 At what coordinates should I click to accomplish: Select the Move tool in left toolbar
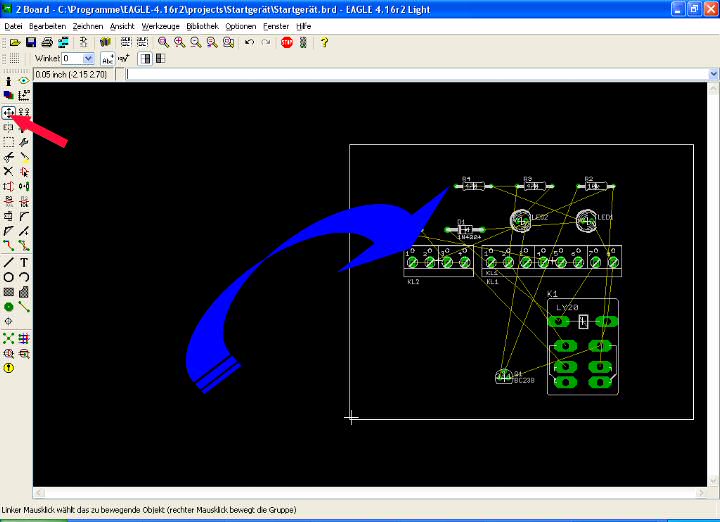coord(9,112)
